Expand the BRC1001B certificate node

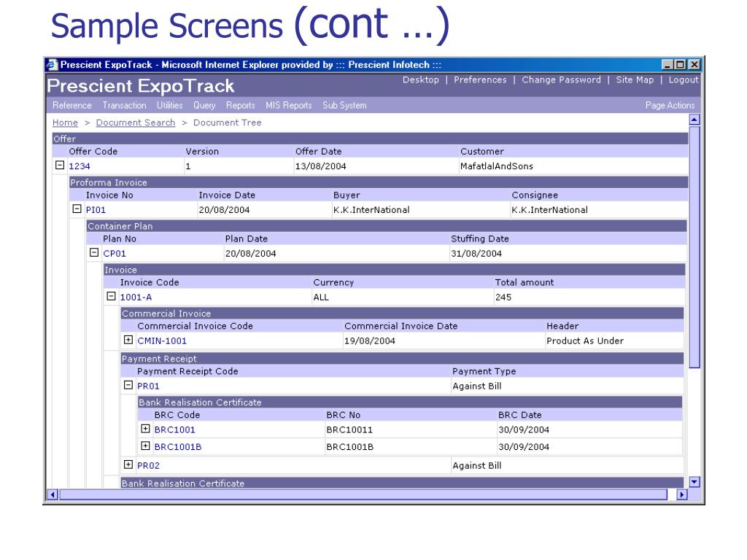pos(145,446)
